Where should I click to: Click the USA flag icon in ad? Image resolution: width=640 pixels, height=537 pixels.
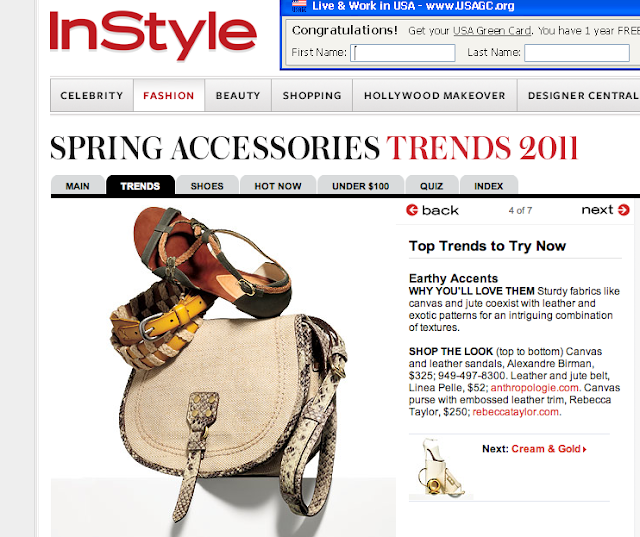[299, 6]
